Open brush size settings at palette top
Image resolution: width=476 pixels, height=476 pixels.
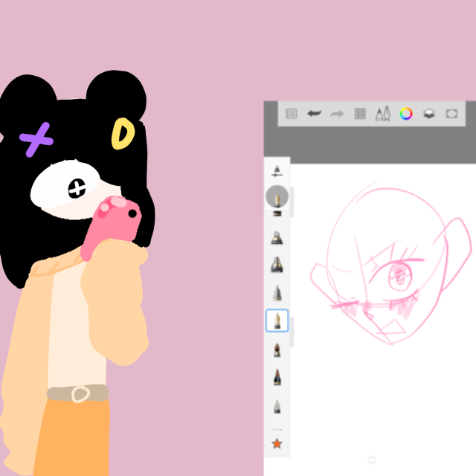click(277, 170)
